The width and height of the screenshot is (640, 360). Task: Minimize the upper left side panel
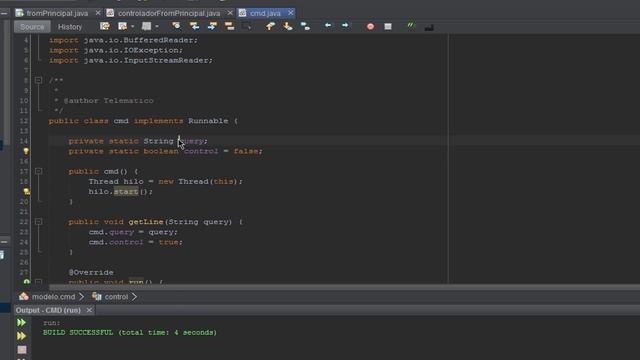4,13
